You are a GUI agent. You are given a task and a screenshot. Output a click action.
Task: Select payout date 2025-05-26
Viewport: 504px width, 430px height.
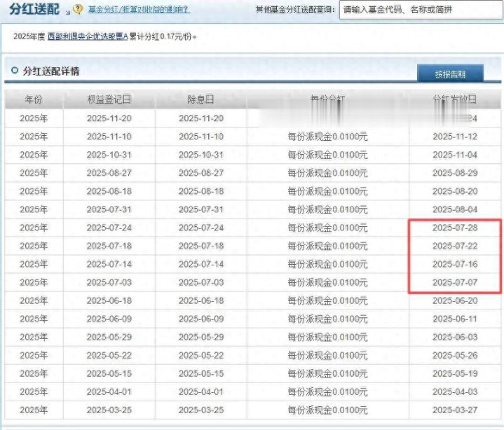455,356
